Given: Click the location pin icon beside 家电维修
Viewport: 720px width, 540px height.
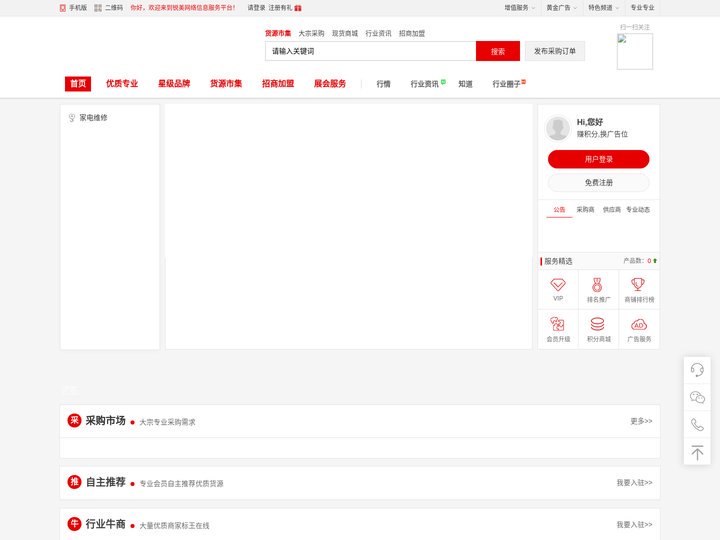Looking at the screenshot, I should tap(72, 118).
